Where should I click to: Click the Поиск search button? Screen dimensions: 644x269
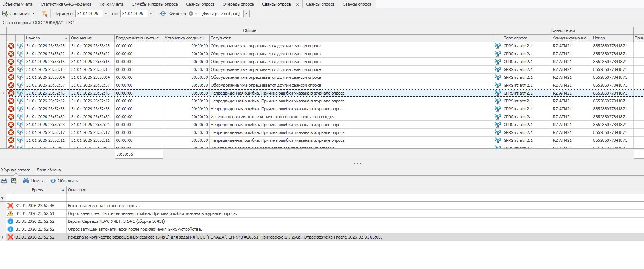coord(34,181)
